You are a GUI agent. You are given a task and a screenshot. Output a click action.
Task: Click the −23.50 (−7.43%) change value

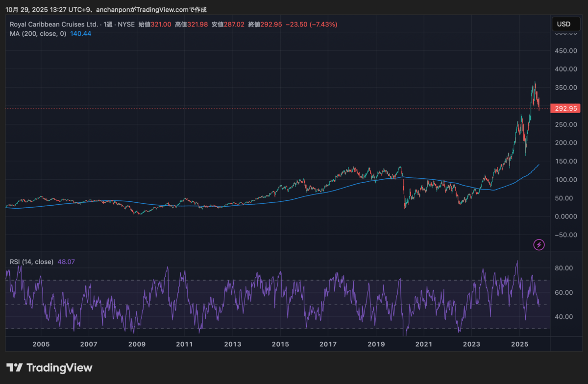tap(311, 24)
